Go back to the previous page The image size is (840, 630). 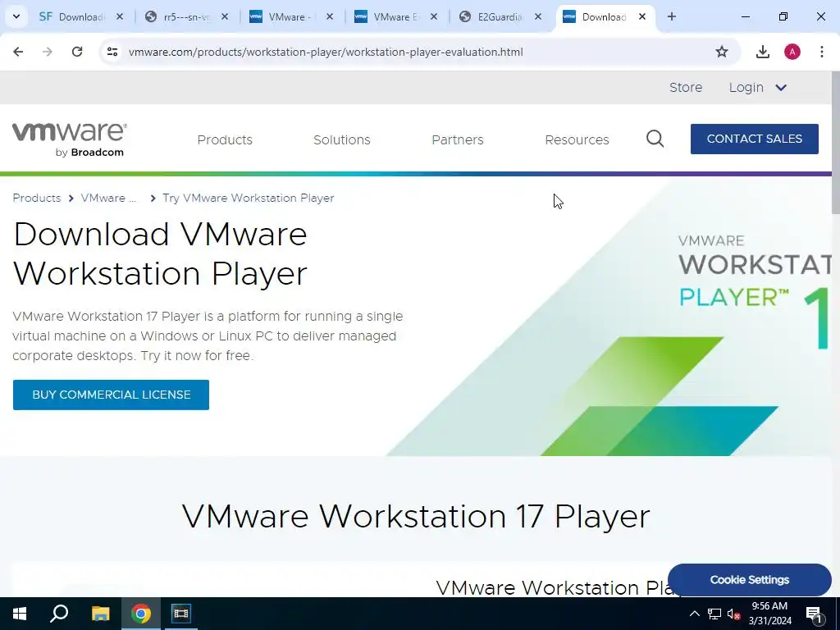(18, 52)
